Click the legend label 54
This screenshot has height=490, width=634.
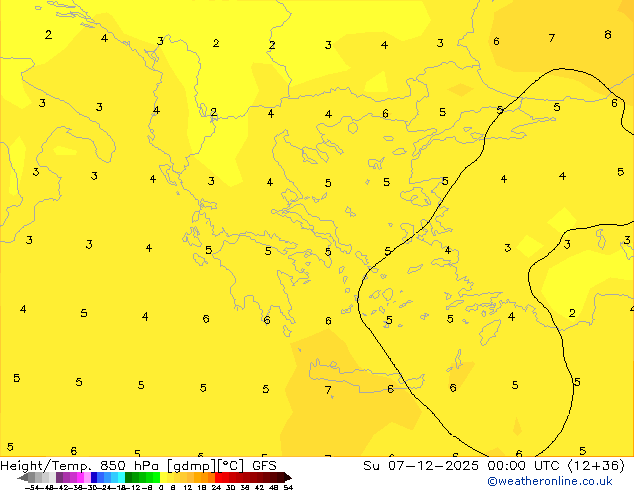coord(288,488)
